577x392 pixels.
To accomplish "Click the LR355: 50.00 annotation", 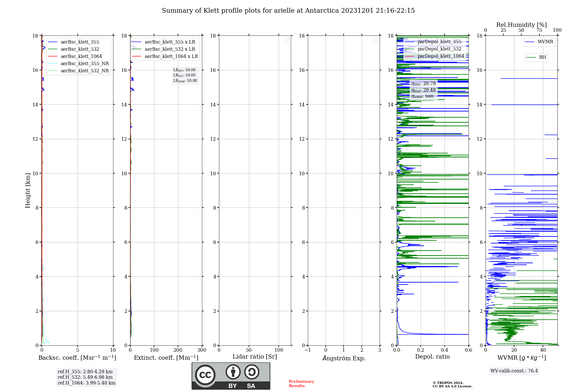I will click(x=184, y=70).
